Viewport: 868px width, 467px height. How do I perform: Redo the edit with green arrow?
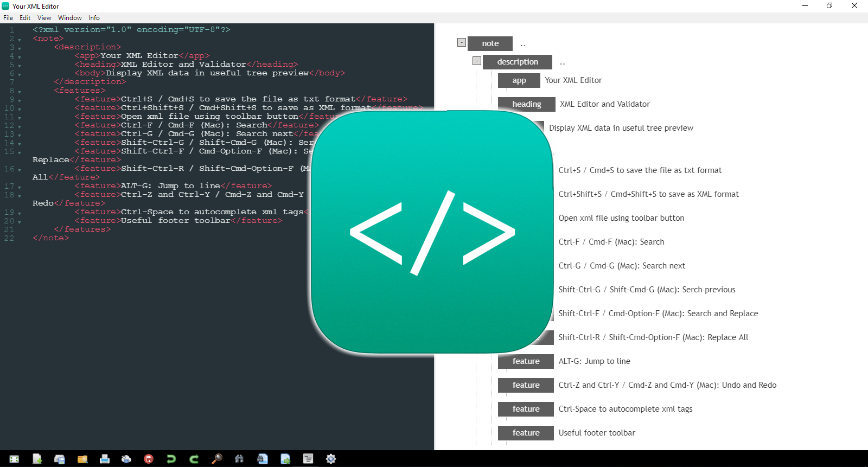(x=194, y=459)
